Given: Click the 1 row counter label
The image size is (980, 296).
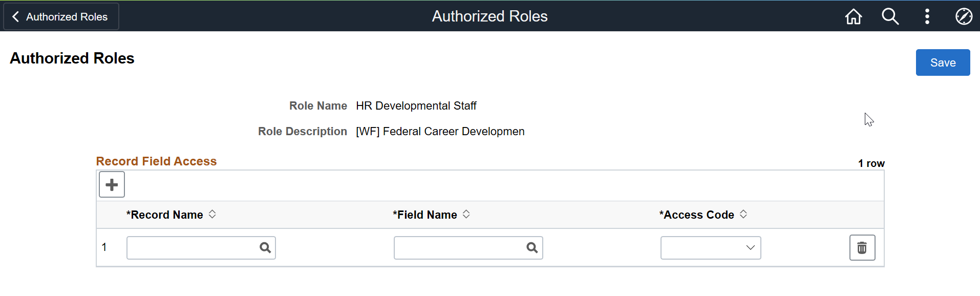Looking at the screenshot, I should point(870,163).
